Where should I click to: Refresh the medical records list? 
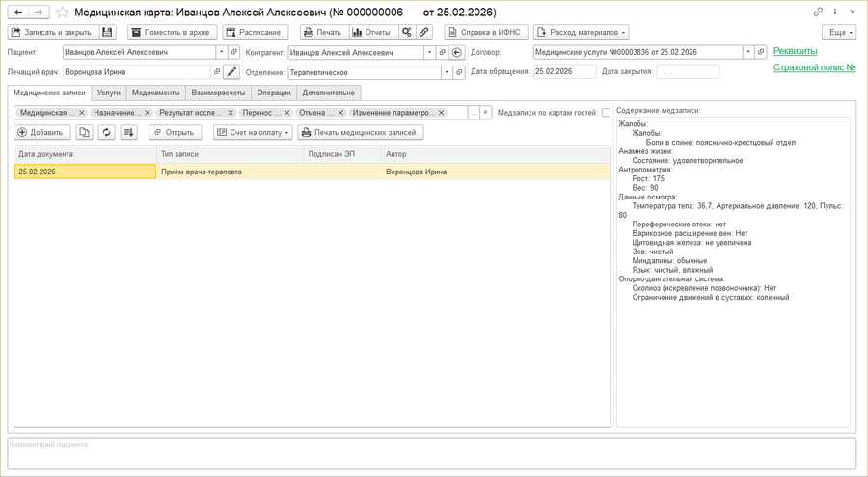pos(106,133)
